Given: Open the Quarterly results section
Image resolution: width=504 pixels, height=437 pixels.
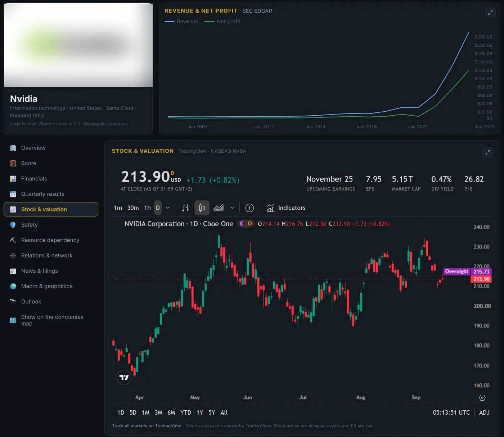Looking at the screenshot, I should pyautogui.click(x=51, y=194).
